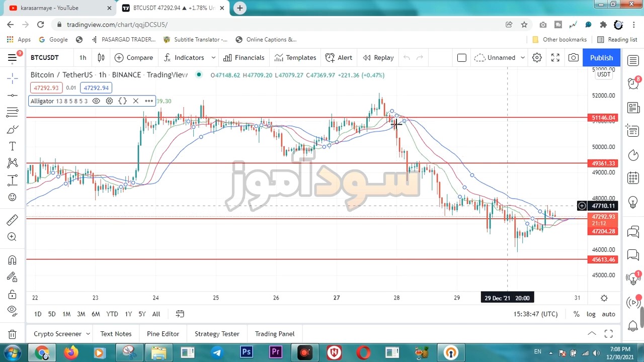Expand the Crypto Screener dropdown arrow

tap(88, 334)
